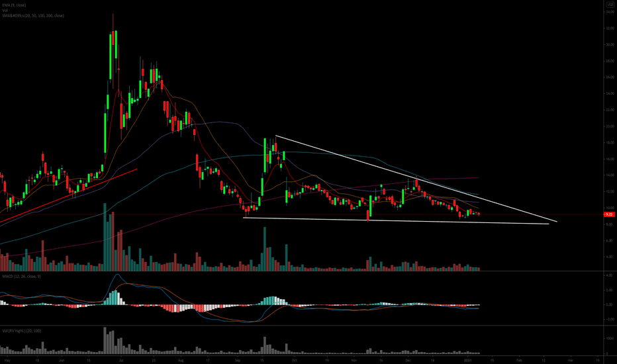Select the red ascending trendline
Image resolution: width=617 pixels, height=364 pixels.
(68, 196)
